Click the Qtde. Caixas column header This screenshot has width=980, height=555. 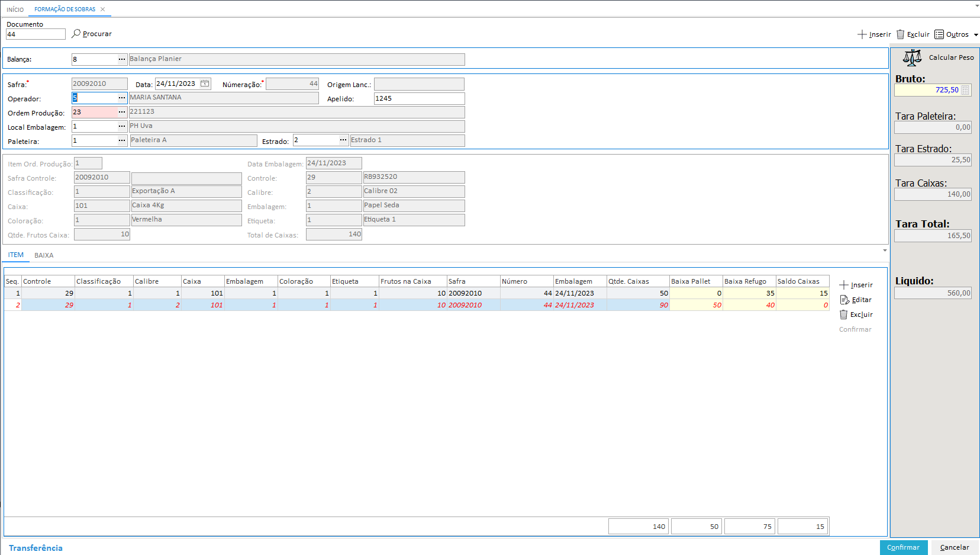[x=638, y=281]
